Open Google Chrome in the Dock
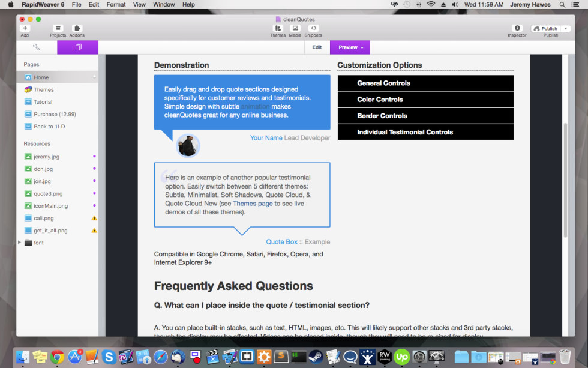The width and height of the screenshot is (588, 368). [x=58, y=357]
